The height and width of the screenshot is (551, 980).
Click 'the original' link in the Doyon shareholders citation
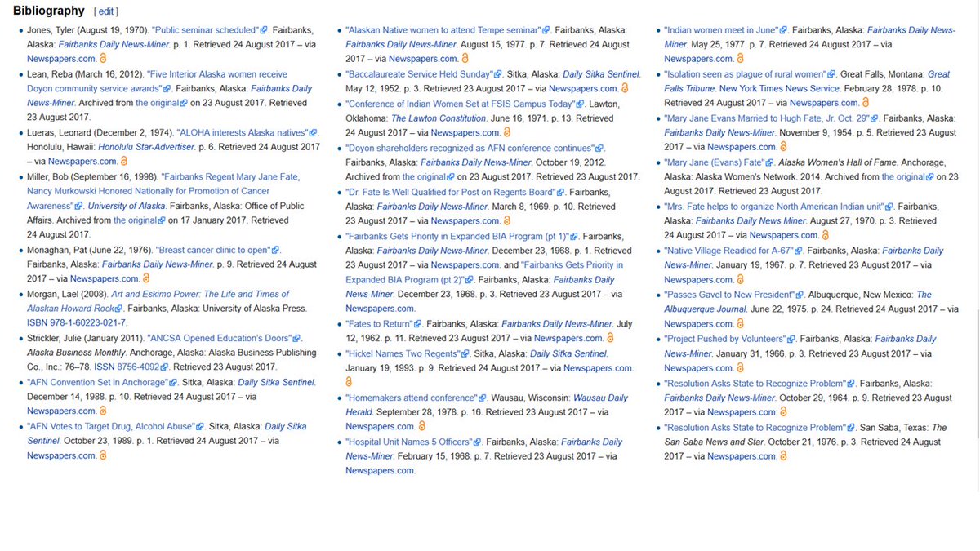(424, 176)
